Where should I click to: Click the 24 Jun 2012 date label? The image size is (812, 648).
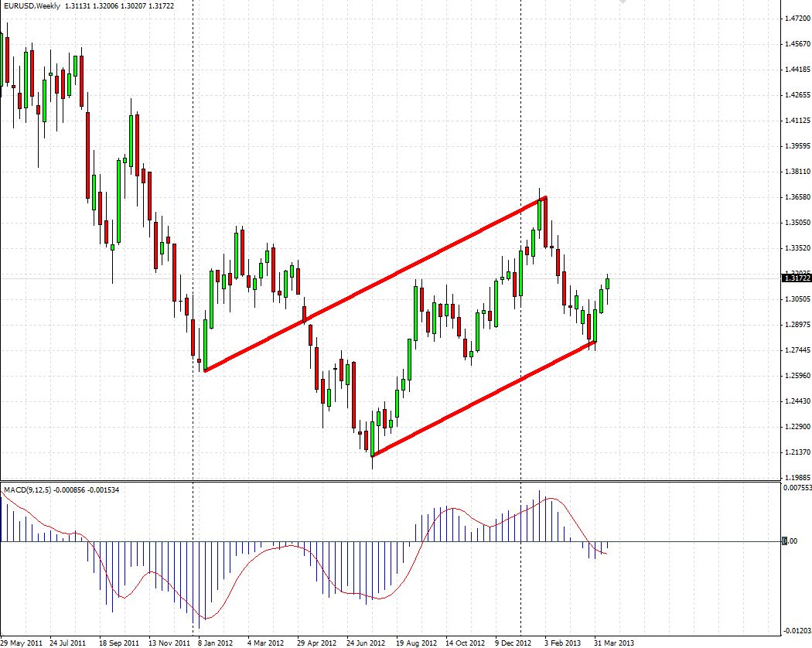tap(366, 643)
